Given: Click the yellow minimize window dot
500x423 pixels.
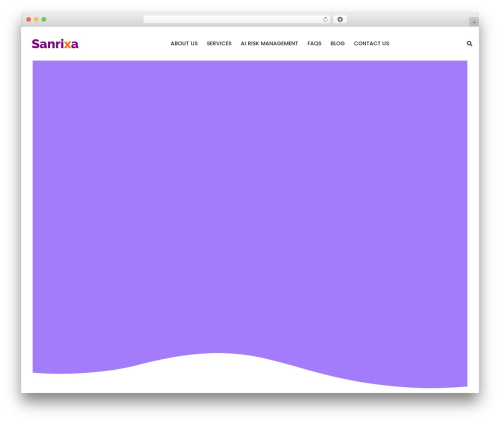Looking at the screenshot, I should 36,19.
